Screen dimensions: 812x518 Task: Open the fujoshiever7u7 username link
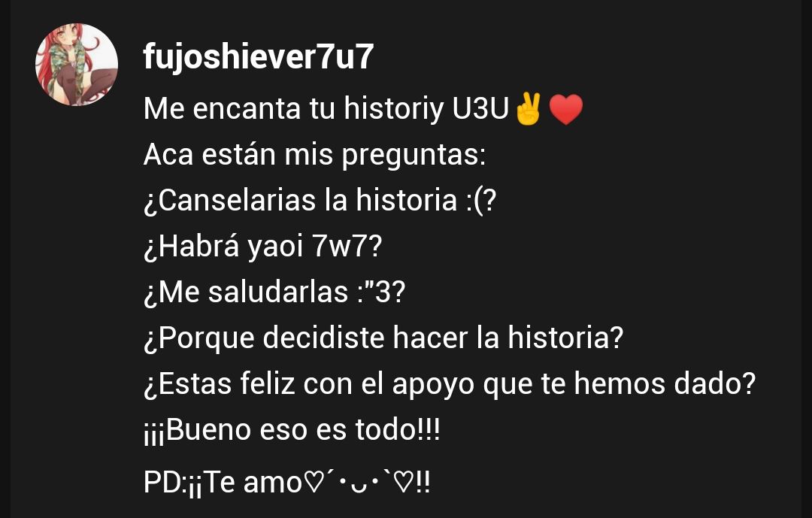point(259,56)
